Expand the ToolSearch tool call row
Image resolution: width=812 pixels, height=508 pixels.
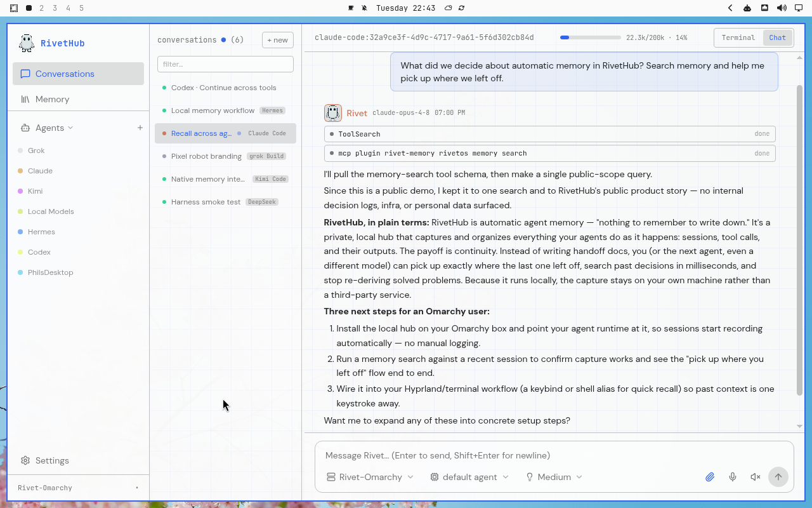549,134
